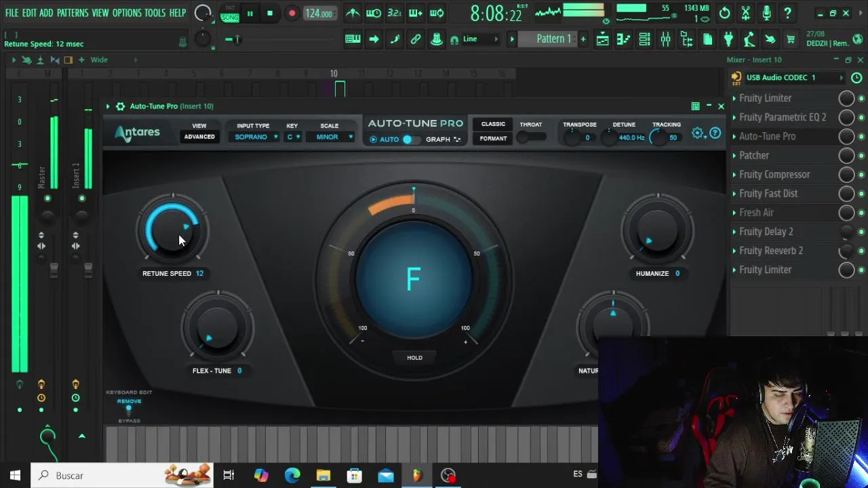Open Auto-Tune help question mark icon
The width and height of the screenshot is (868, 488).
715,134
